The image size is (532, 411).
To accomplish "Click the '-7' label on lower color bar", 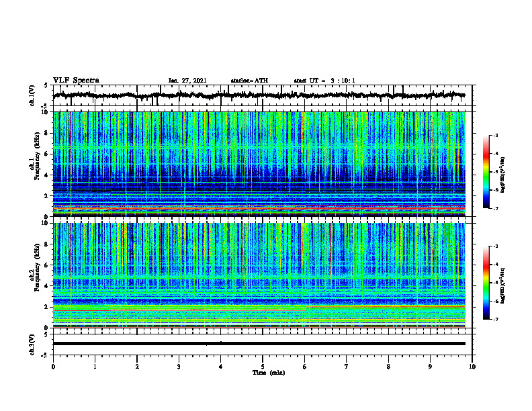I will pyautogui.click(x=495, y=320).
